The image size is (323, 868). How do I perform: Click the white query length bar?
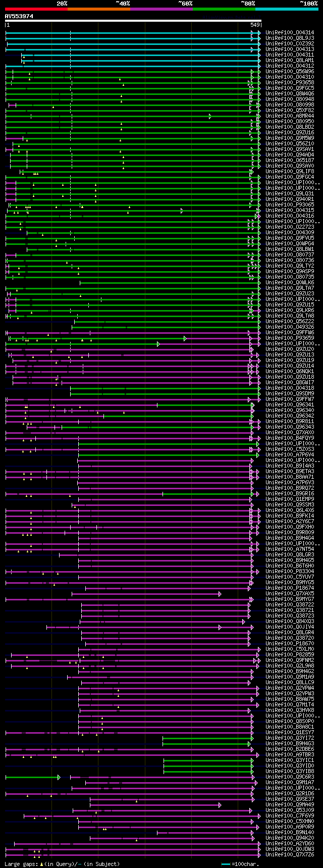tap(133, 21)
